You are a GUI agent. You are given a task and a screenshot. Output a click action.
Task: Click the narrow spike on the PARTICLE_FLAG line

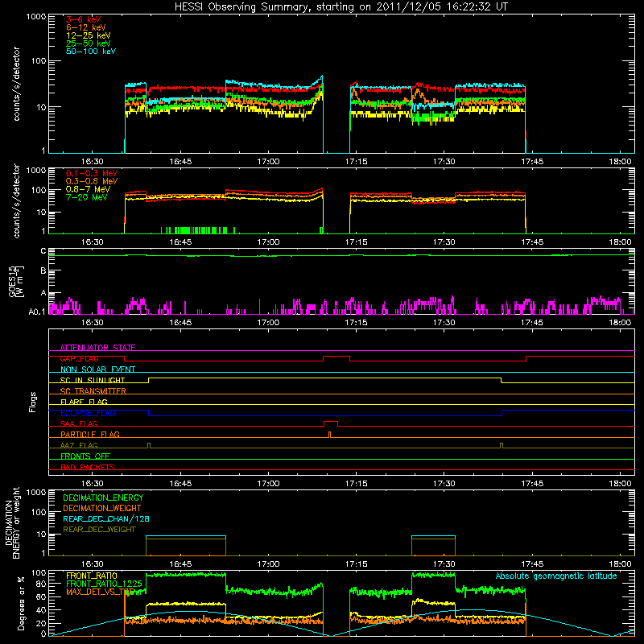329,435
